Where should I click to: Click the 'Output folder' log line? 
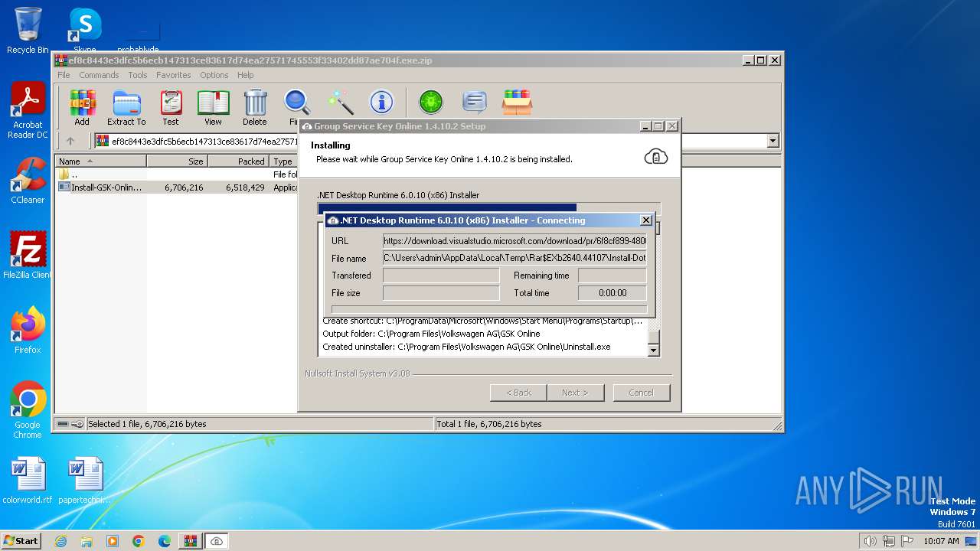[431, 334]
